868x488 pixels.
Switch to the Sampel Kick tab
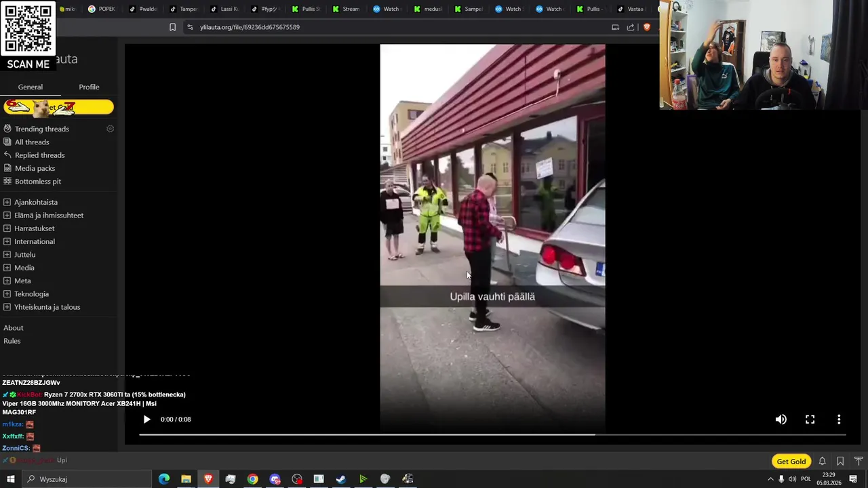[x=469, y=9]
